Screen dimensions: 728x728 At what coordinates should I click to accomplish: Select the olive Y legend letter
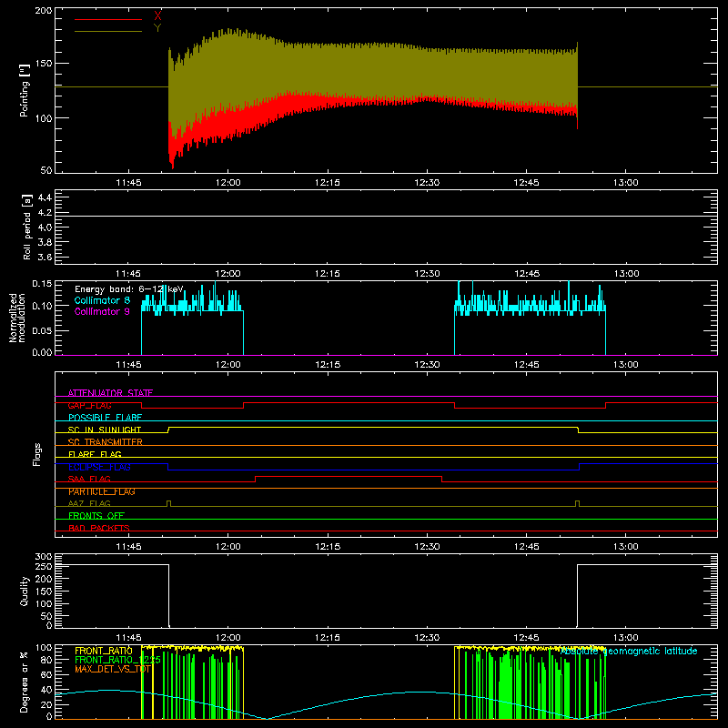point(157,28)
